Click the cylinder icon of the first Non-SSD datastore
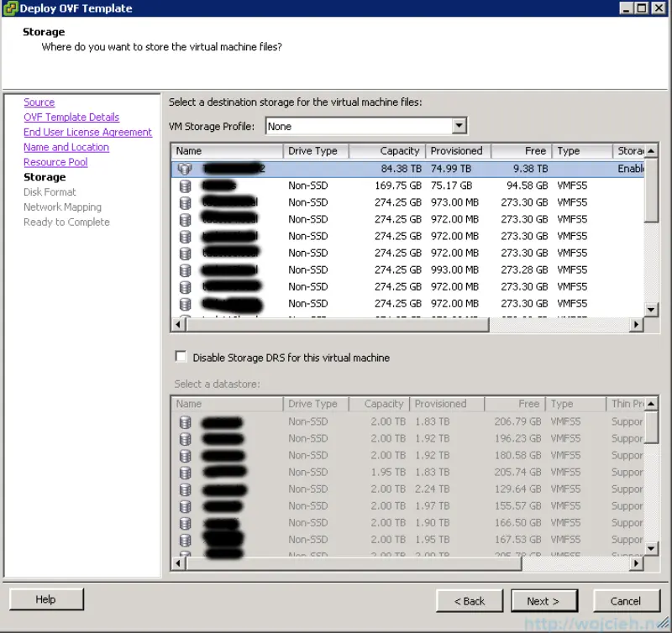 (x=186, y=186)
